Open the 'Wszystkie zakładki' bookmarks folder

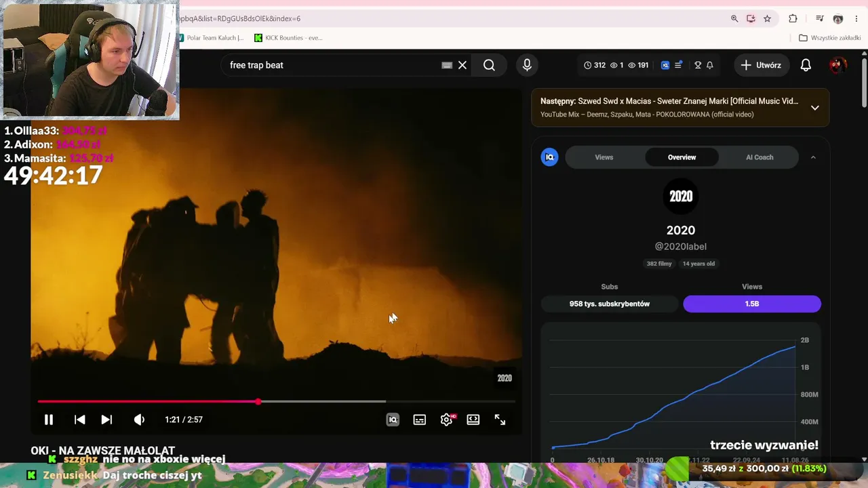830,38
